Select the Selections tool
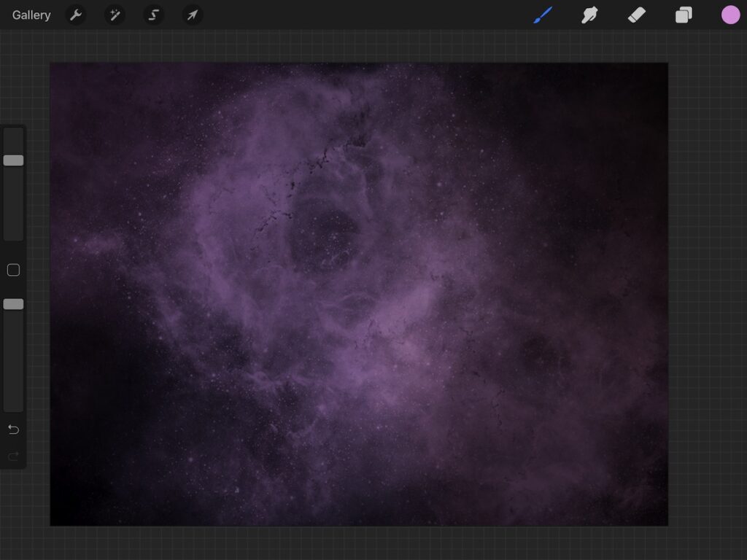The width and height of the screenshot is (747, 560). [x=153, y=15]
